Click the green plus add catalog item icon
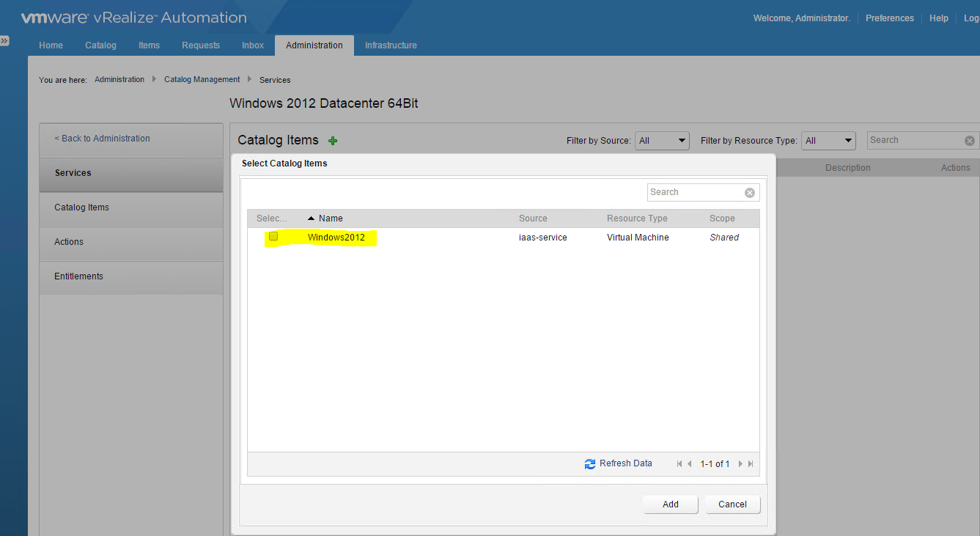Viewport: 980px width, 536px height. pyautogui.click(x=333, y=141)
